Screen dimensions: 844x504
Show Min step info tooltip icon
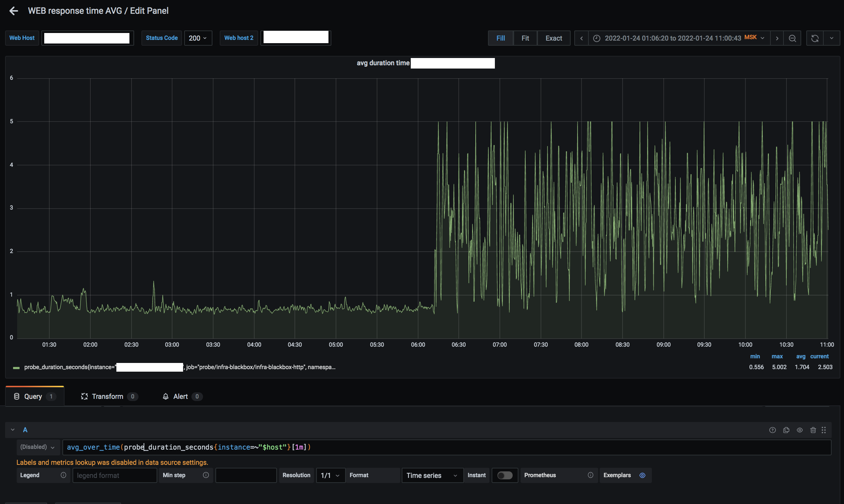click(x=206, y=475)
